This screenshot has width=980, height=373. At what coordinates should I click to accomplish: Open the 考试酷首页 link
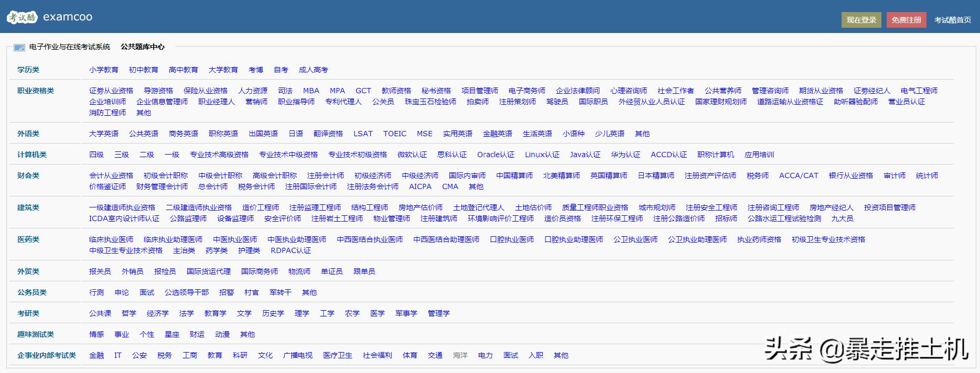point(953,20)
